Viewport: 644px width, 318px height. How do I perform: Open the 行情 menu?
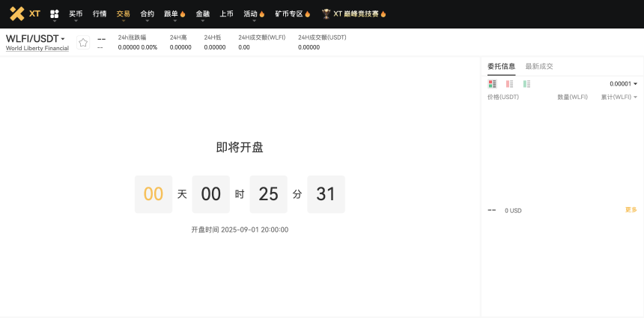pyautogui.click(x=100, y=13)
